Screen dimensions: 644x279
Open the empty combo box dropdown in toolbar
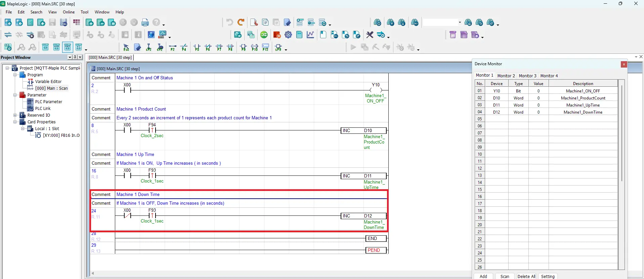pyautogui.click(x=460, y=23)
